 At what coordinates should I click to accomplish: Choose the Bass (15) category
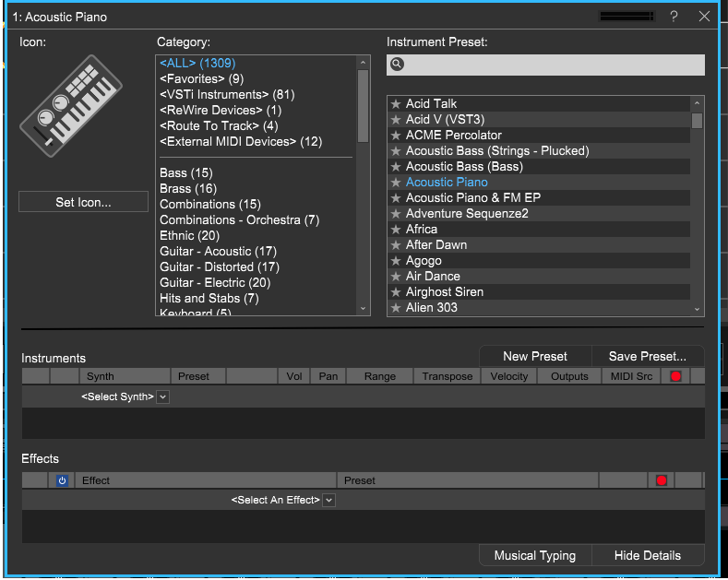pyautogui.click(x=185, y=173)
